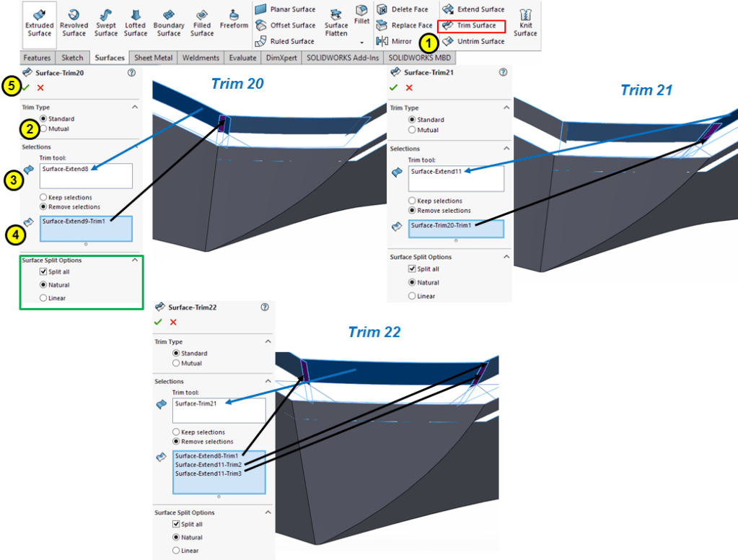The width and height of the screenshot is (738, 560).
Task: Select the Extruded Surface tool
Action: [x=39, y=22]
